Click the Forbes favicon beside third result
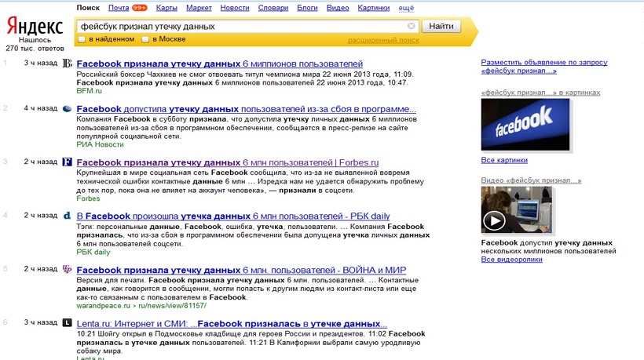 (x=67, y=162)
